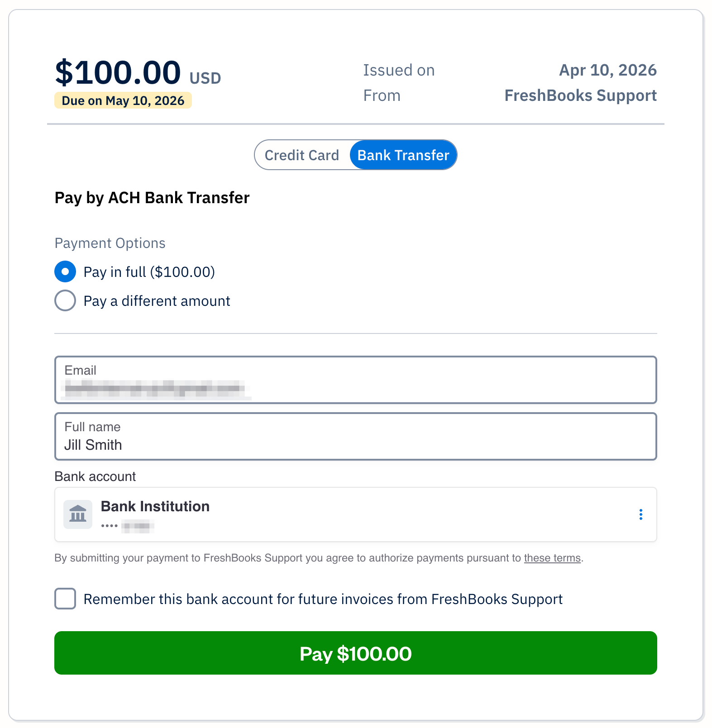Switch to the Credit Card tab
The width and height of the screenshot is (712, 728).
301,155
